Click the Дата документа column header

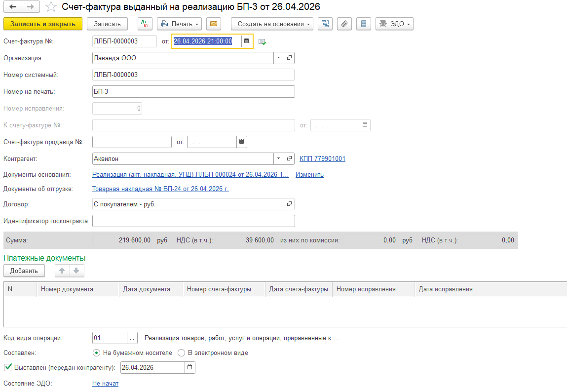tap(151, 289)
